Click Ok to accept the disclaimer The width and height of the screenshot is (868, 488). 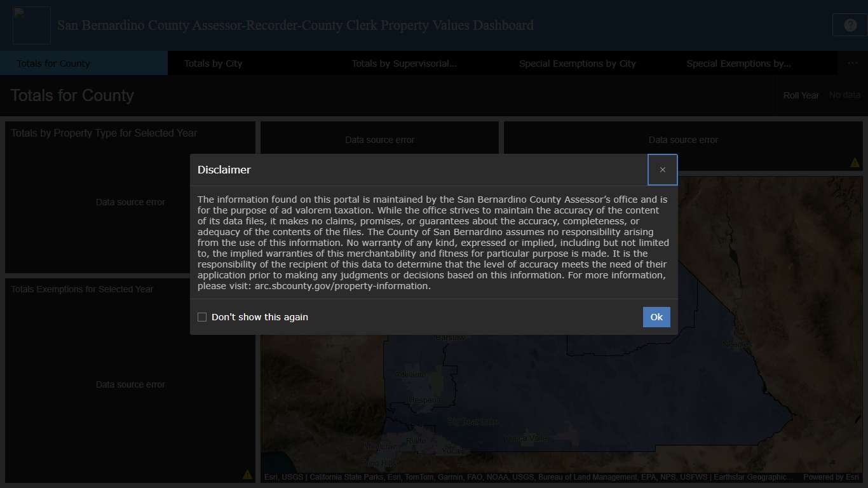pos(656,316)
